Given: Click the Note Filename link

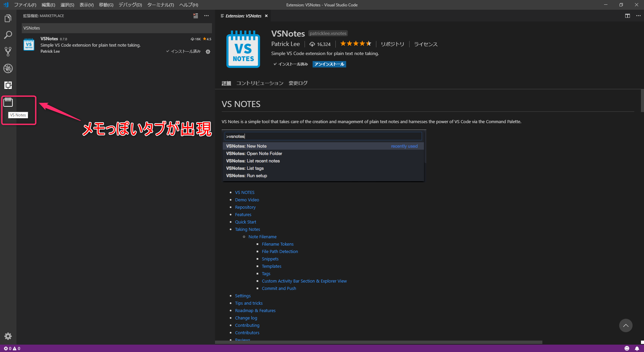Looking at the screenshot, I should pyautogui.click(x=263, y=237).
